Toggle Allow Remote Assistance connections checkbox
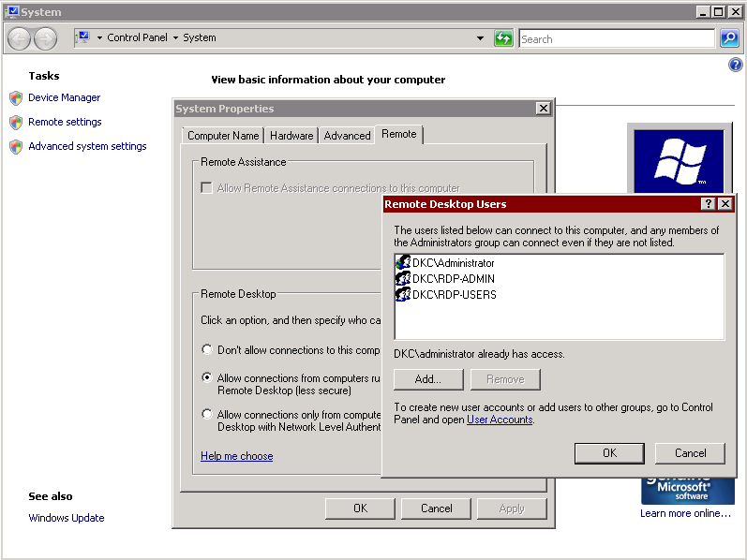 pyautogui.click(x=206, y=187)
